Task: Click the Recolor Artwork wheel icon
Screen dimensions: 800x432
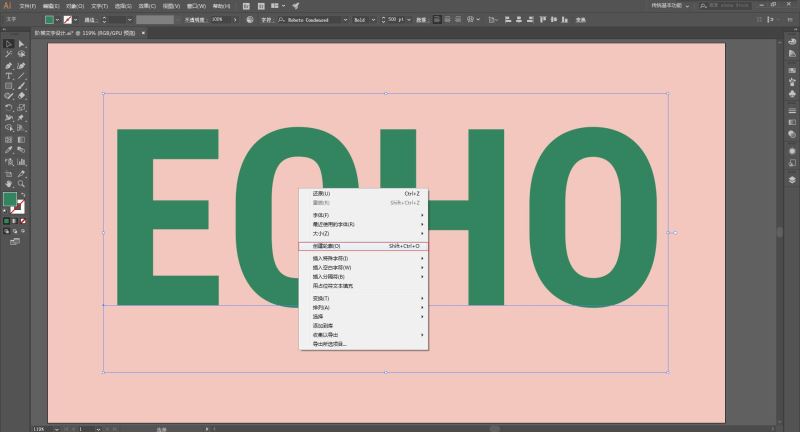Action: pos(249,19)
